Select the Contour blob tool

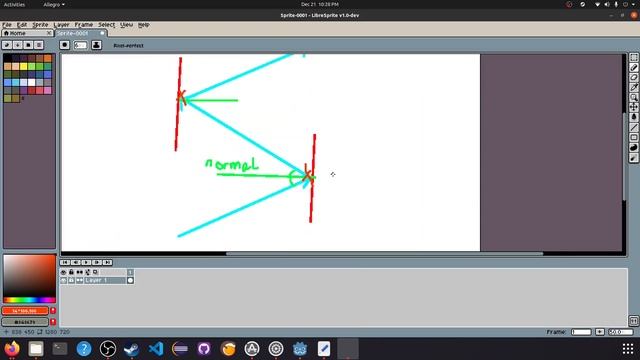click(x=633, y=147)
